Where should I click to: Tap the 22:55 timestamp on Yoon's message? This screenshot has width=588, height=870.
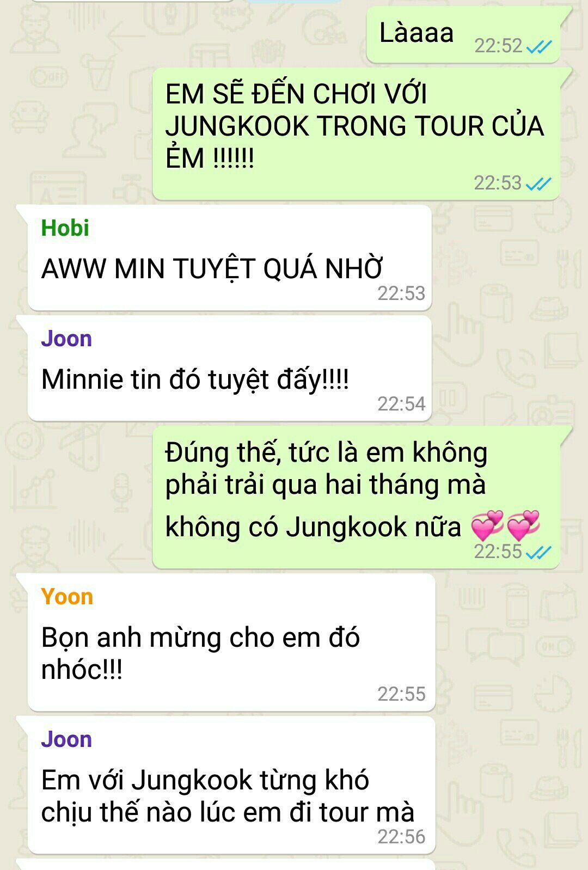(x=401, y=694)
